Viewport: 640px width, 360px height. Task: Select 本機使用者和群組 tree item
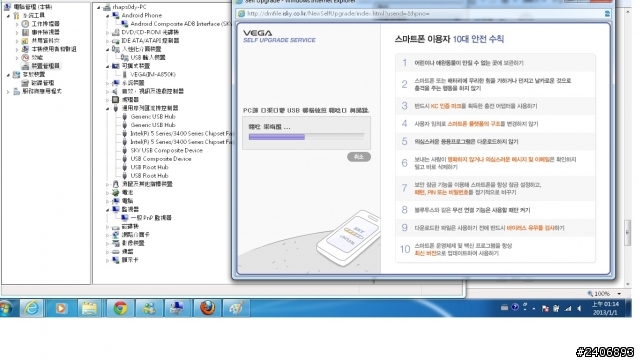[54, 49]
